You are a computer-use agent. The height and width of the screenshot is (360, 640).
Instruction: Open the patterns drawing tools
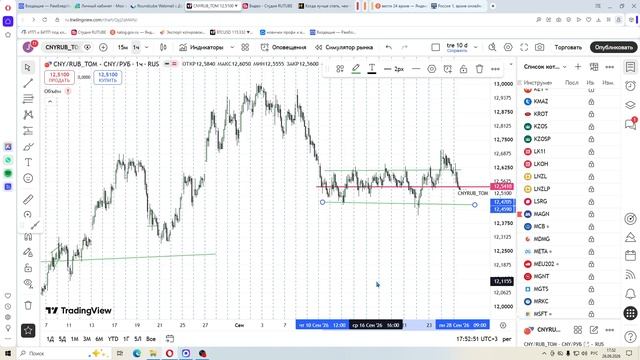coord(28,115)
